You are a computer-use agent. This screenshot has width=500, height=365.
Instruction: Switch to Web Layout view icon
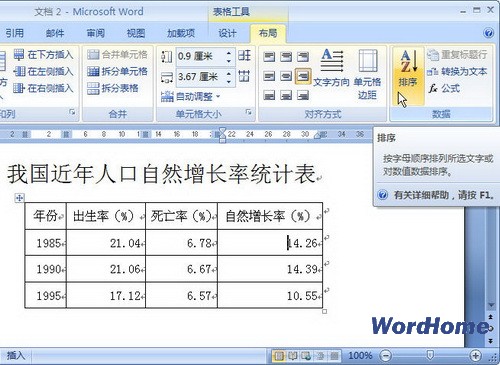pyautogui.click(x=306, y=356)
